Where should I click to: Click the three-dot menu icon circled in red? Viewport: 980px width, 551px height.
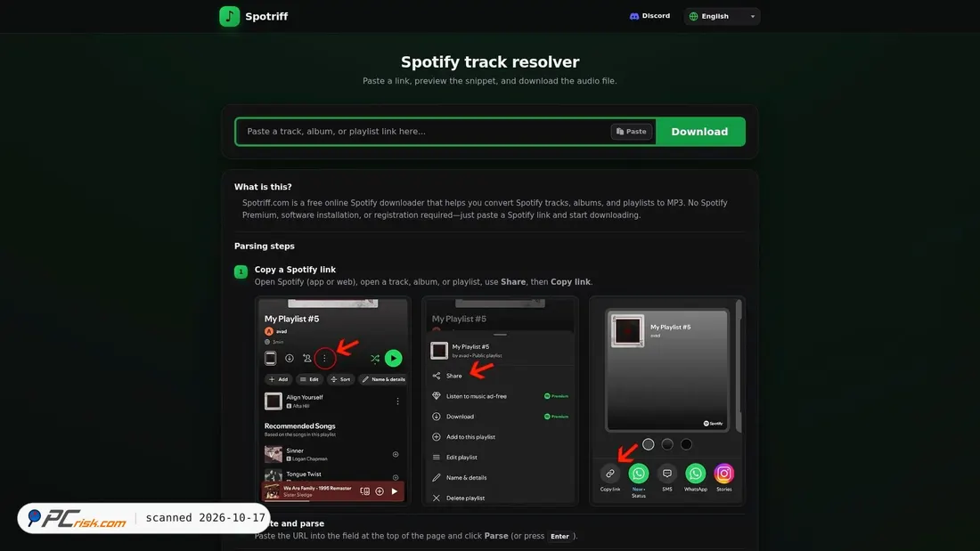pos(324,359)
